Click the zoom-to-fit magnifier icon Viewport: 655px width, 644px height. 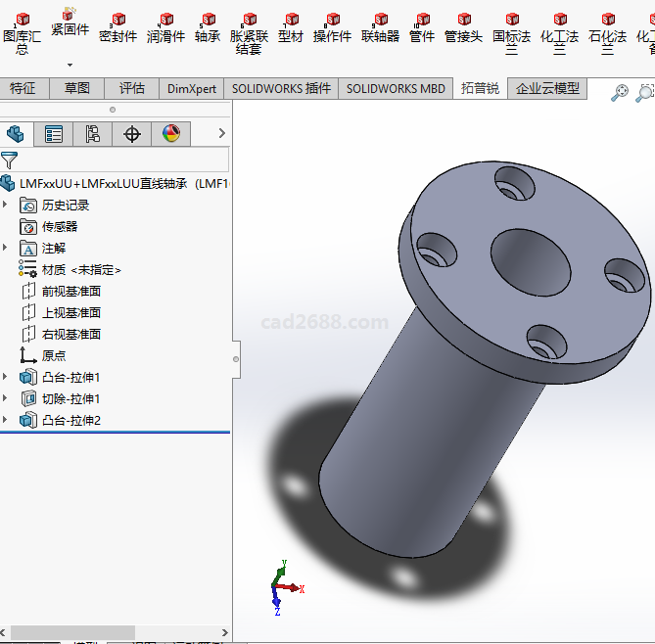[x=620, y=93]
